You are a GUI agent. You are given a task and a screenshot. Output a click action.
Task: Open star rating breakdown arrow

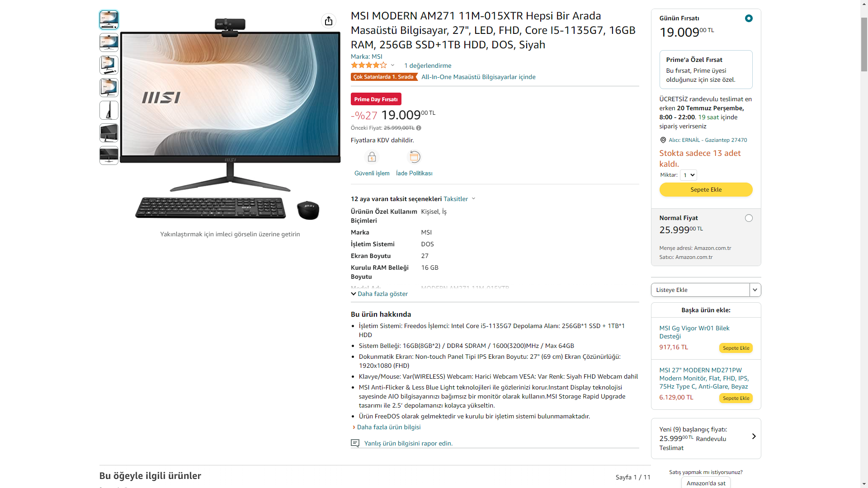tap(392, 66)
